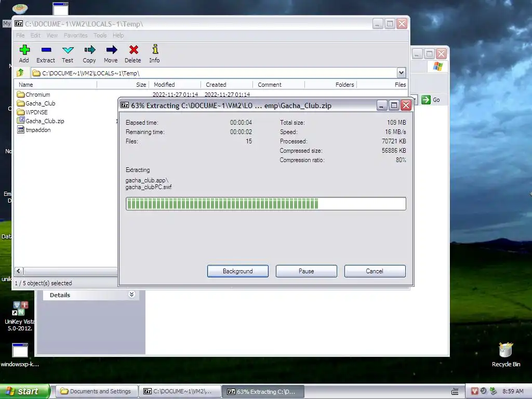Cancel the extraction
The image size is (532, 399).
point(375,271)
